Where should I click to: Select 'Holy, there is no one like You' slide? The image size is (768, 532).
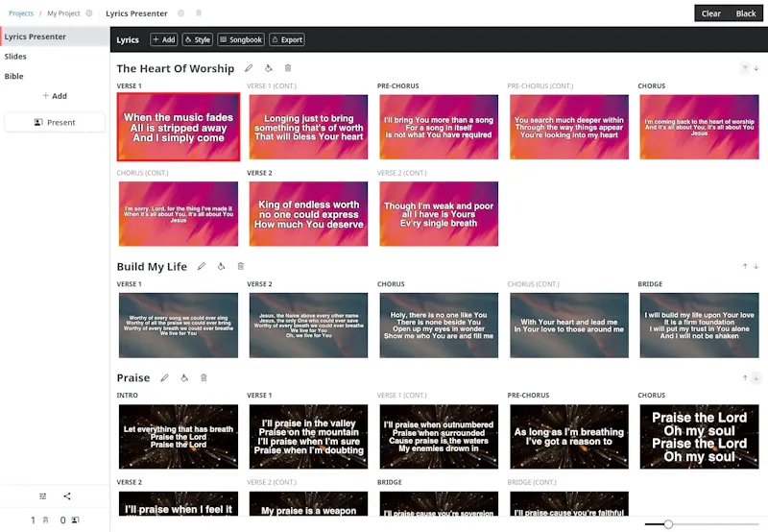pyautogui.click(x=439, y=326)
